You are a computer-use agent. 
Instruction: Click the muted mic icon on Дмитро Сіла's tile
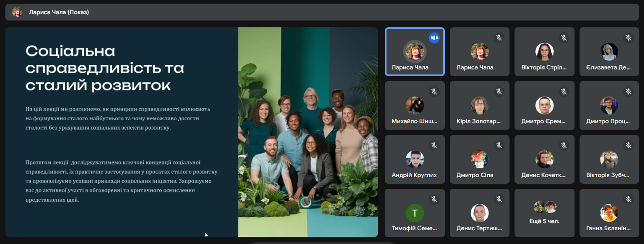click(x=499, y=145)
